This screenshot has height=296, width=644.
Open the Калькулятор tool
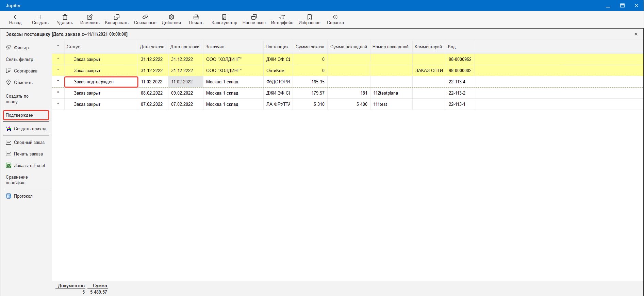224,20
